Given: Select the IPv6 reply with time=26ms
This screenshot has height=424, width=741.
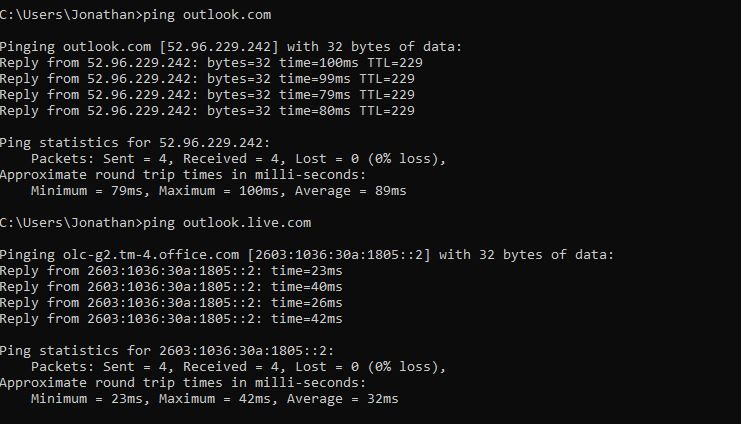Looking at the screenshot, I should click(171, 303).
